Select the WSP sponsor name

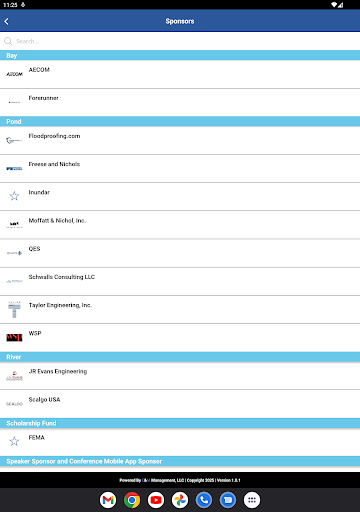35,333
